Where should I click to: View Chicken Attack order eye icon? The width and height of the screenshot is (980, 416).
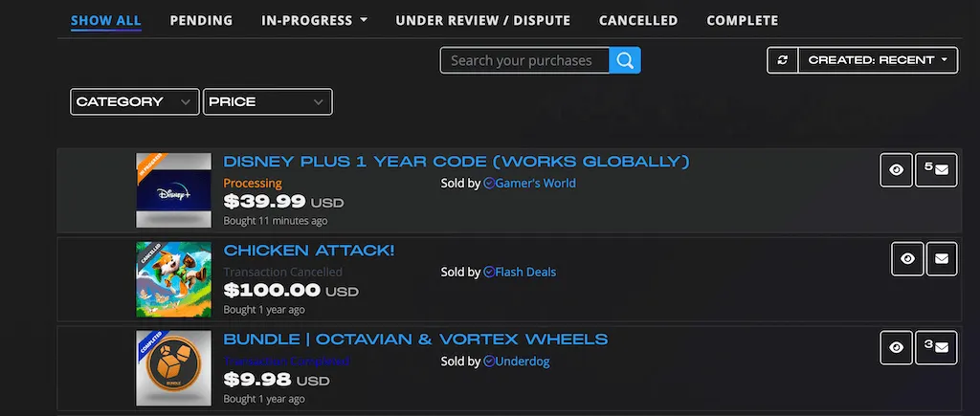click(x=907, y=258)
